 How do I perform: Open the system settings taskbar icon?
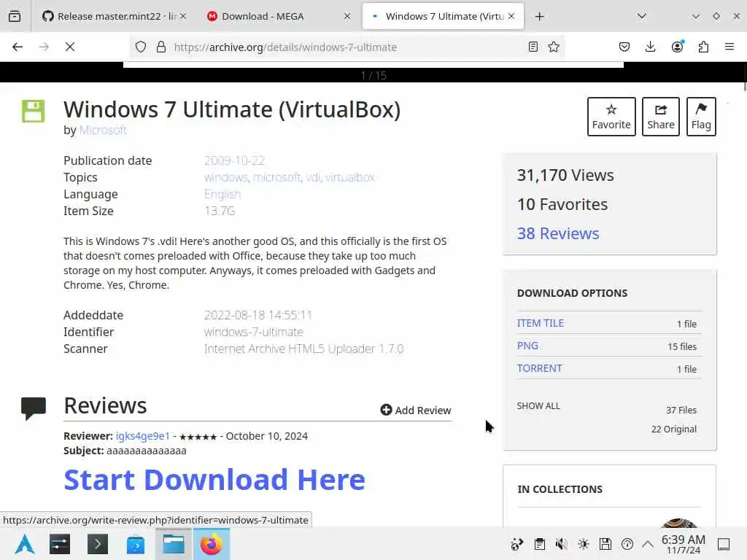tap(60, 544)
